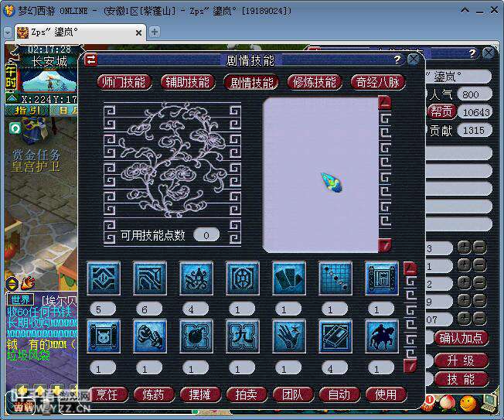Close the Zps 鎏岚 client tab
This screenshot has width=504, height=420.
point(138,32)
